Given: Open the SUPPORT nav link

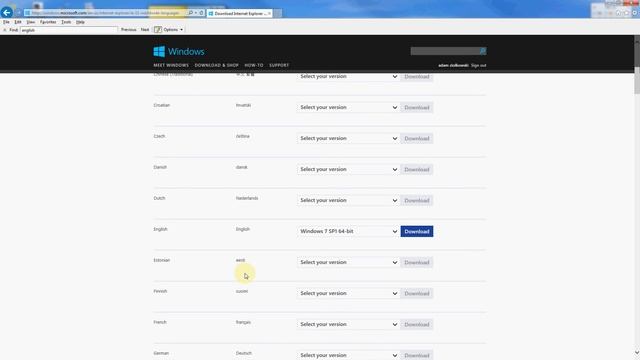Looking at the screenshot, I should pos(279,65).
